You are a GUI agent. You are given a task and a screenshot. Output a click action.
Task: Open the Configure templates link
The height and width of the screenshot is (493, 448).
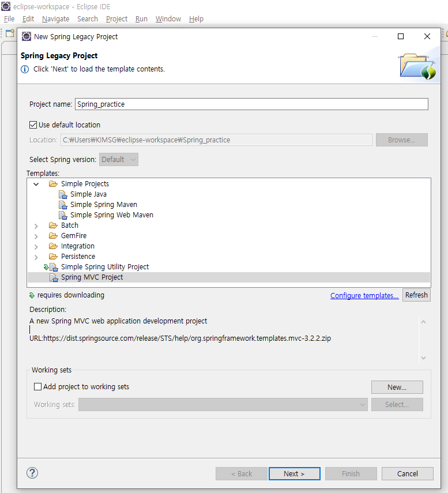[364, 296]
